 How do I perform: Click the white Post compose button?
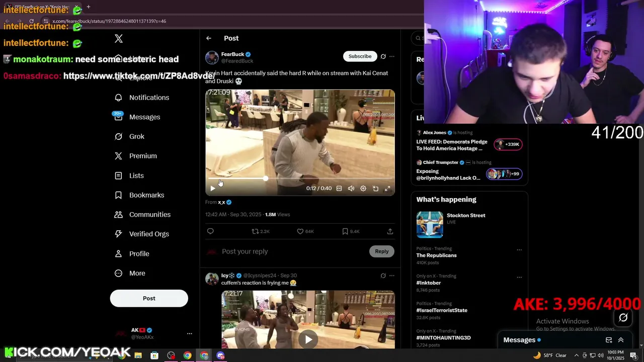coord(149,298)
